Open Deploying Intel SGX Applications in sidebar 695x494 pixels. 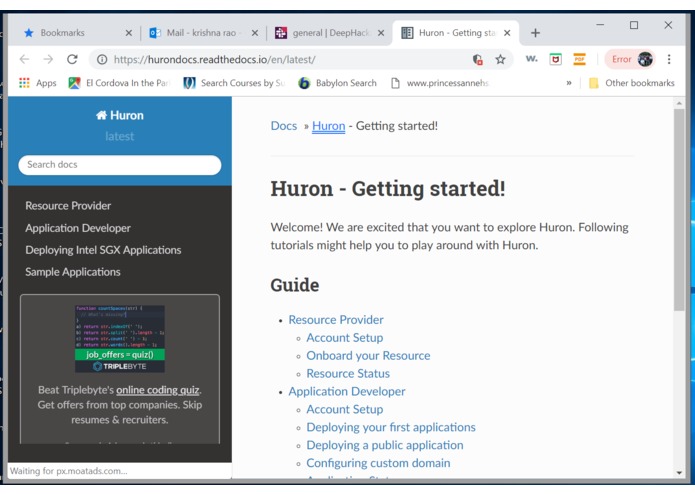(x=103, y=250)
